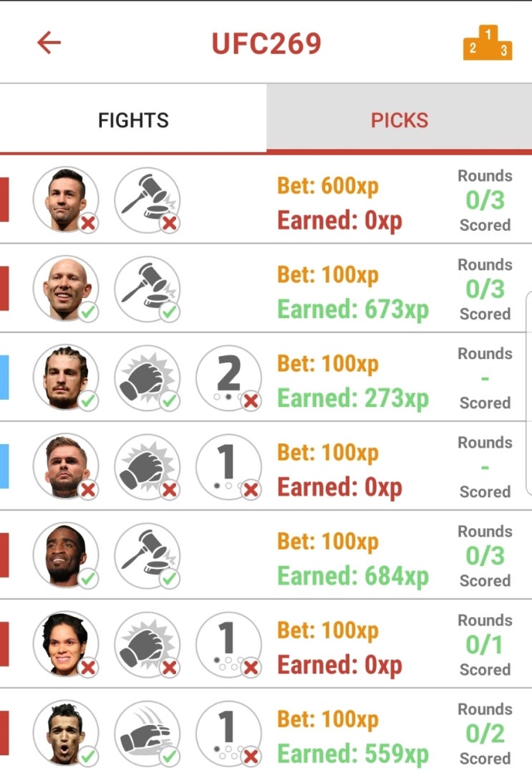Open bald fighter avatar in 673xp row
The height and width of the screenshot is (776, 532).
[66, 289]
